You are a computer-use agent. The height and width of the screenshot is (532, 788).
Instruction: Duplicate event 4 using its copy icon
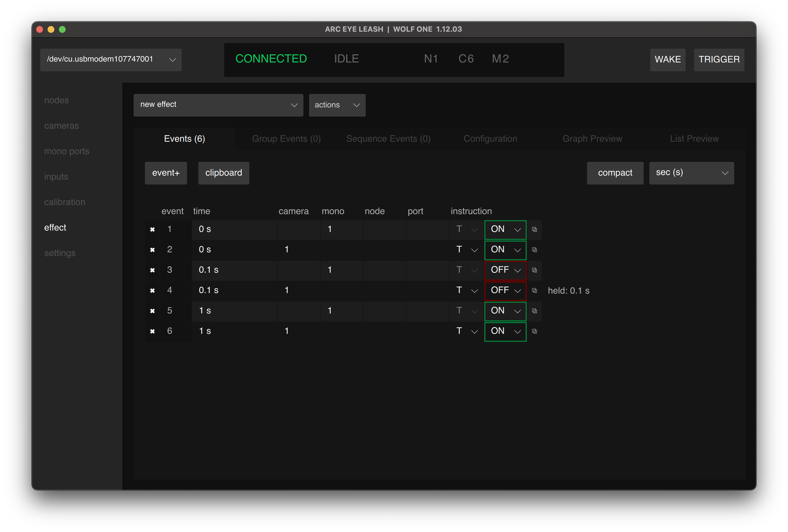click(x=534, y=291)
